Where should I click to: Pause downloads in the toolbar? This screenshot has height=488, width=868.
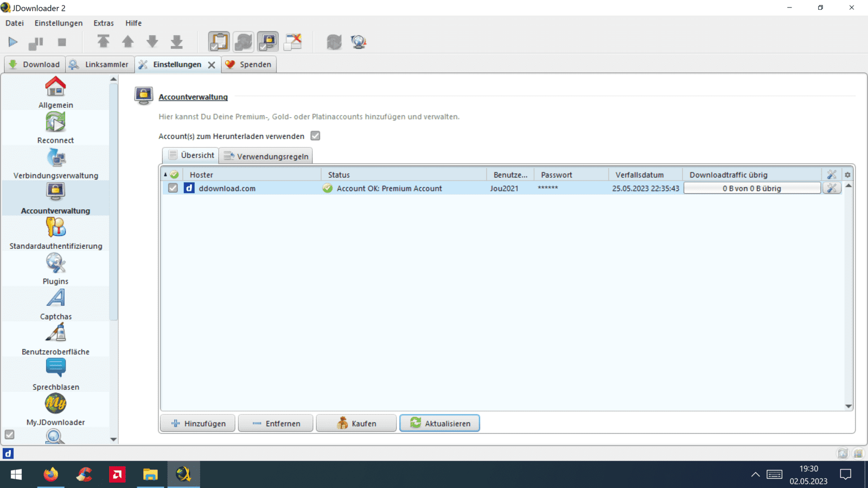click(x=36, y=42)
